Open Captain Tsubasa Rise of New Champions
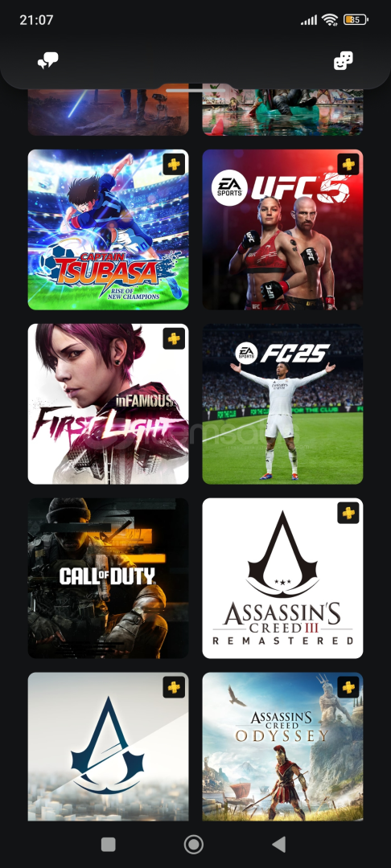The width and height of the screenshot is (391, 868). (x=108, y=230)
